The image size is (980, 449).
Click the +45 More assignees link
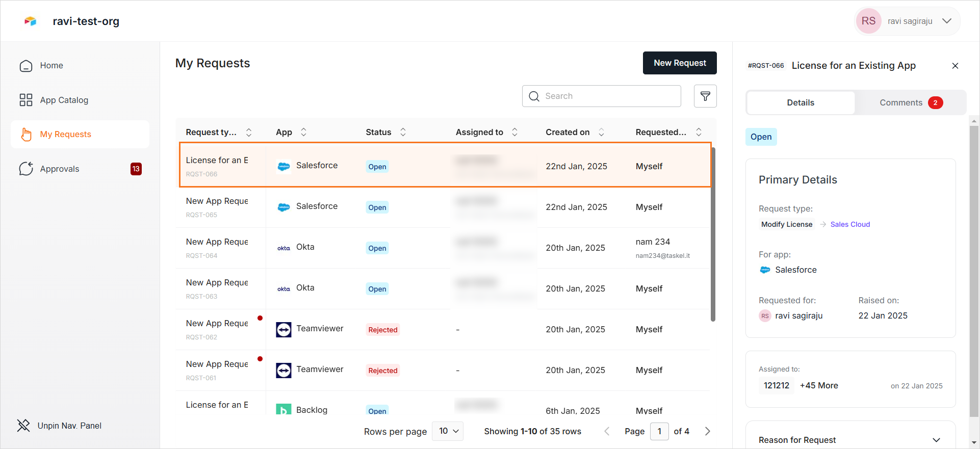pyautogui.click(x=819, y=386)
